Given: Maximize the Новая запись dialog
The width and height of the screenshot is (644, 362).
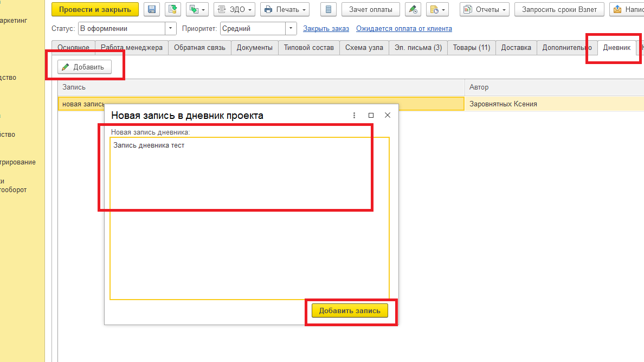Looking at the screenshot, I should tap(371, 115).
